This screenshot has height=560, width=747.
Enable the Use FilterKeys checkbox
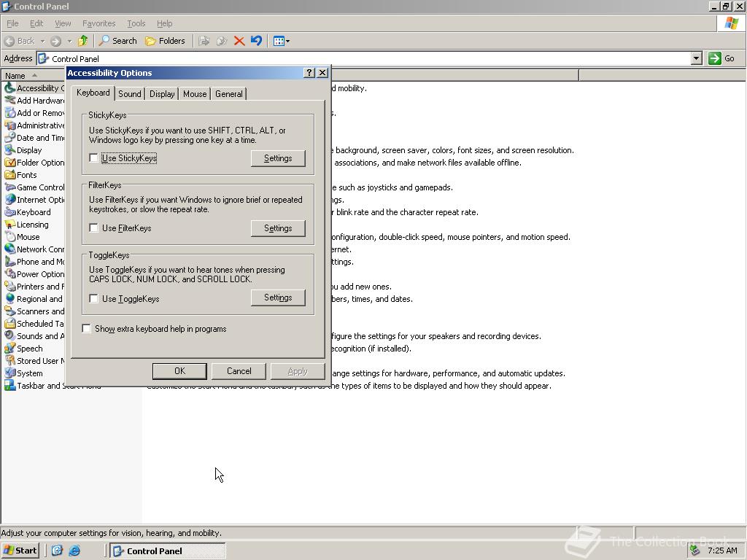click(94, 228)
